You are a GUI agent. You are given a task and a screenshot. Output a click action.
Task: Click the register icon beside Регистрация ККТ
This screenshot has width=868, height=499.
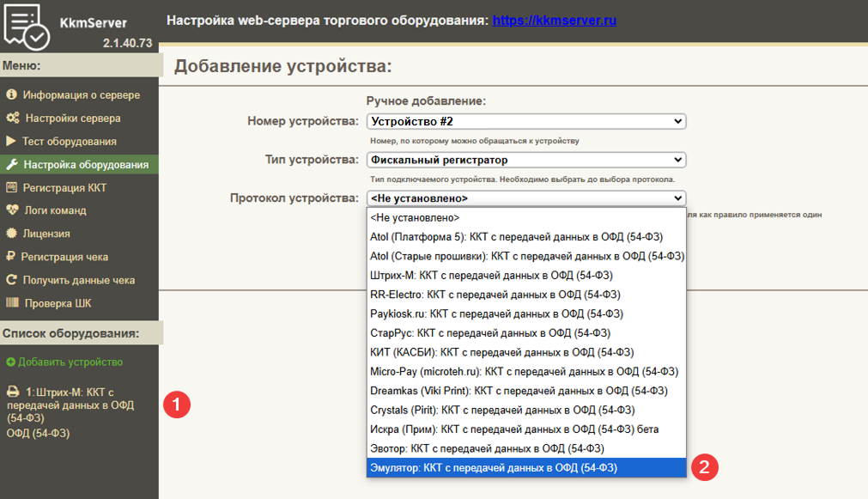pyautogui.click(x=11, y=187)
